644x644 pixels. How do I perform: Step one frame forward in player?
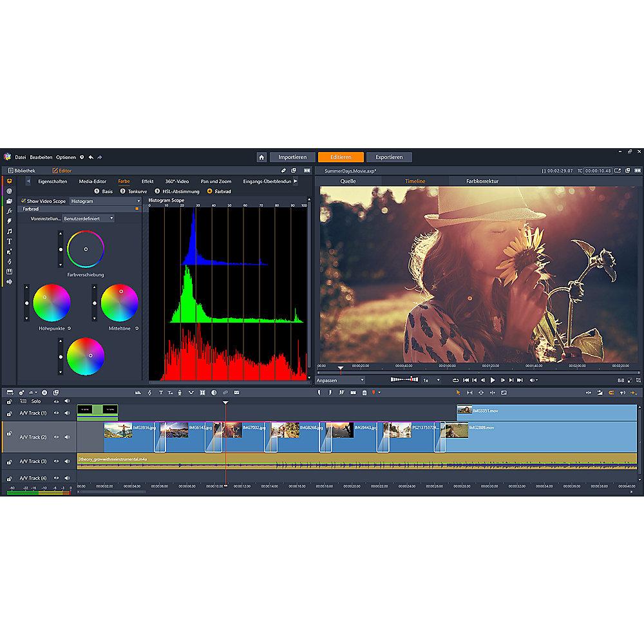pyautogui.click(x=502, y=381)
